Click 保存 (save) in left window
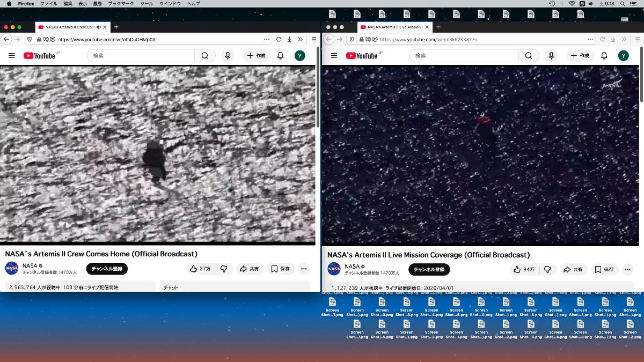Image resolution: width=644 pixels, height=362 pixels. 281,269
